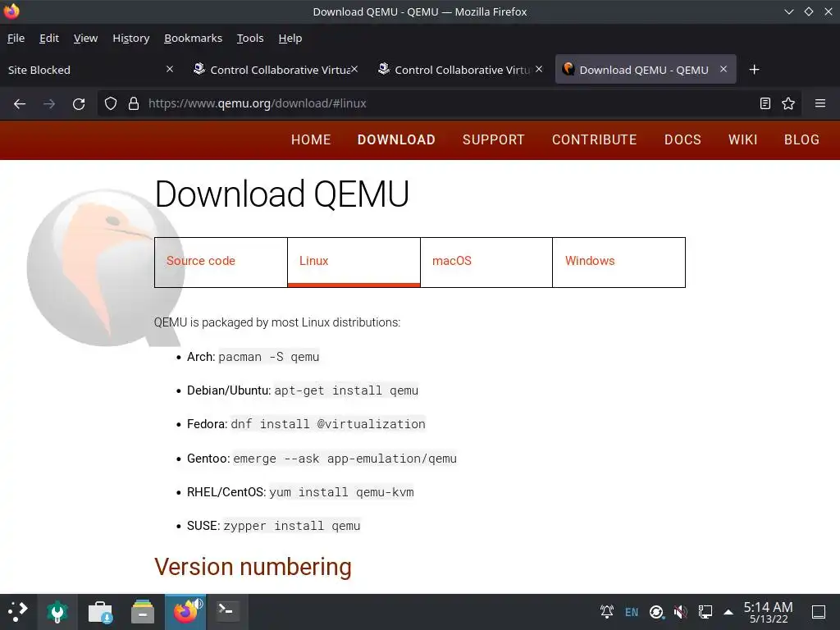
Task: Open the History menu
Action: click(x=130, y=38)
